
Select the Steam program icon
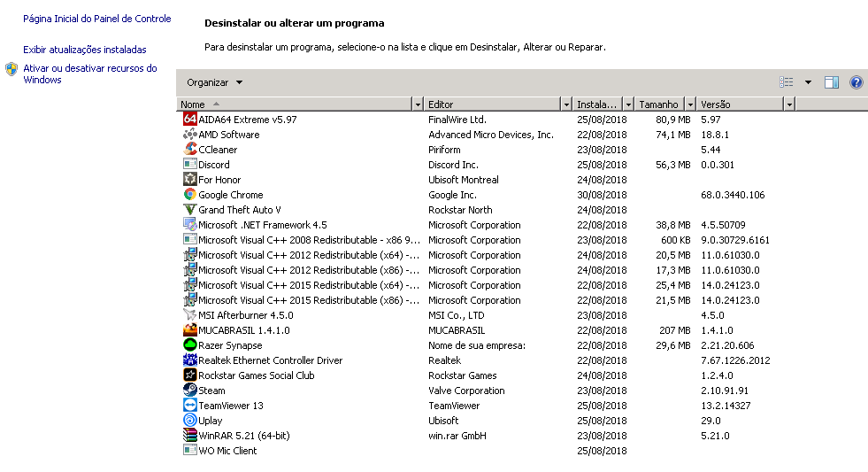pos(189,391)
